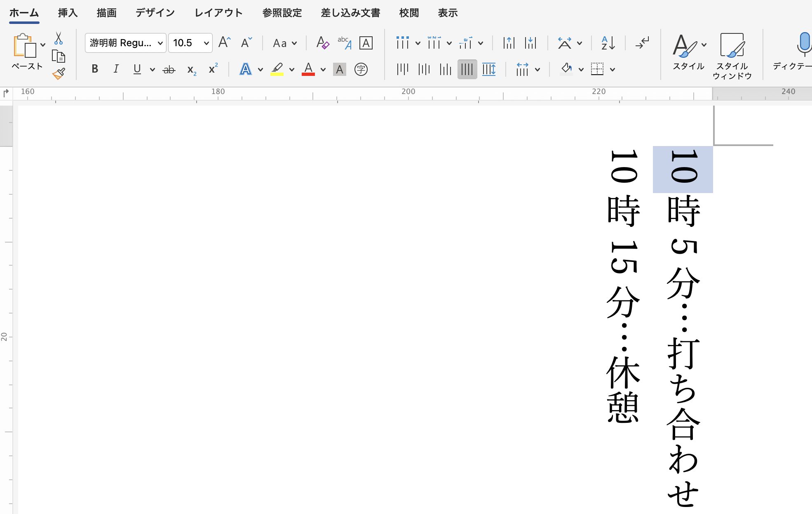Expand the highlight color picker arrow
The width and height of the screenshot is (812, 514).
pos(292,70)
